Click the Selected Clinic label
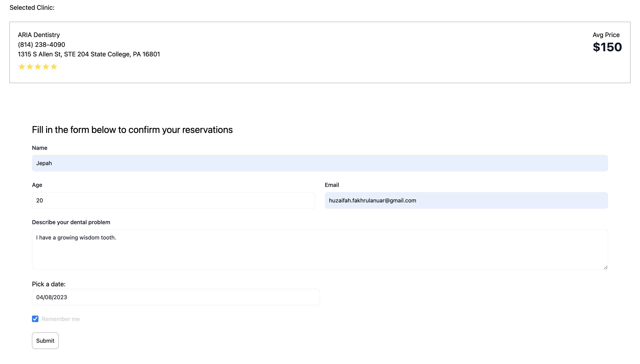640x364 pixels. pos(32,8)
